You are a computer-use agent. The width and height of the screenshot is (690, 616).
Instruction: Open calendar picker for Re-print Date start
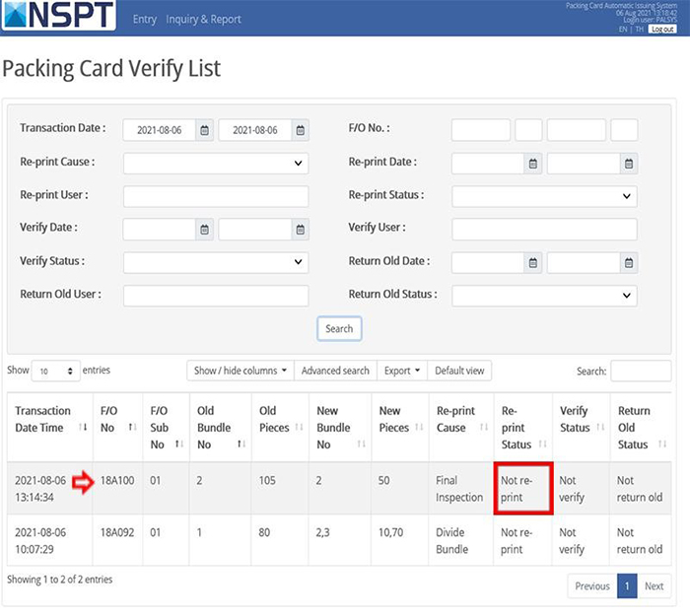[x=532, y=164]
